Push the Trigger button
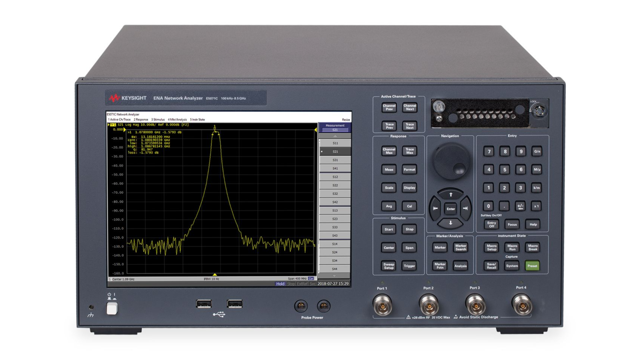Image resolution: width=640 pixels, height=364 pixels. [409, 266]
